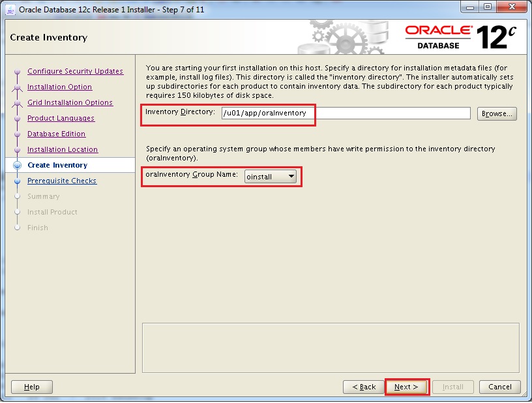Go back with the Back button
532x403 pixels.
(x=364, y=387)
